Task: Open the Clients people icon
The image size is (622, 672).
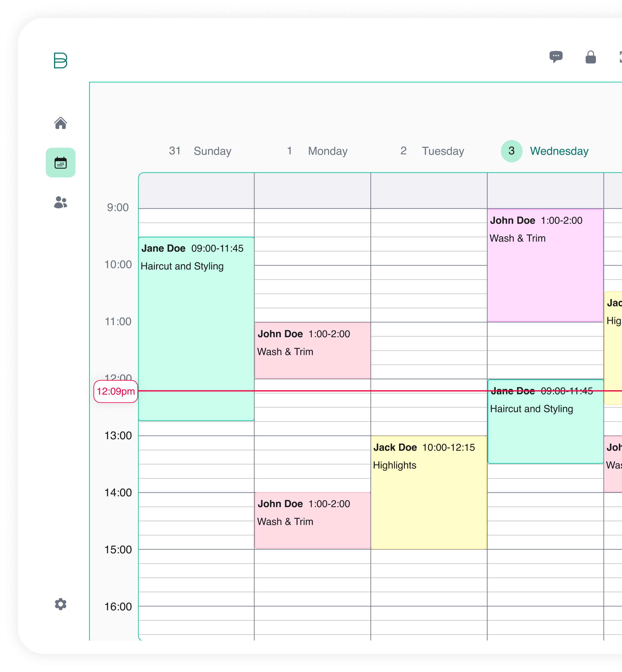Action: pos(61,202)
